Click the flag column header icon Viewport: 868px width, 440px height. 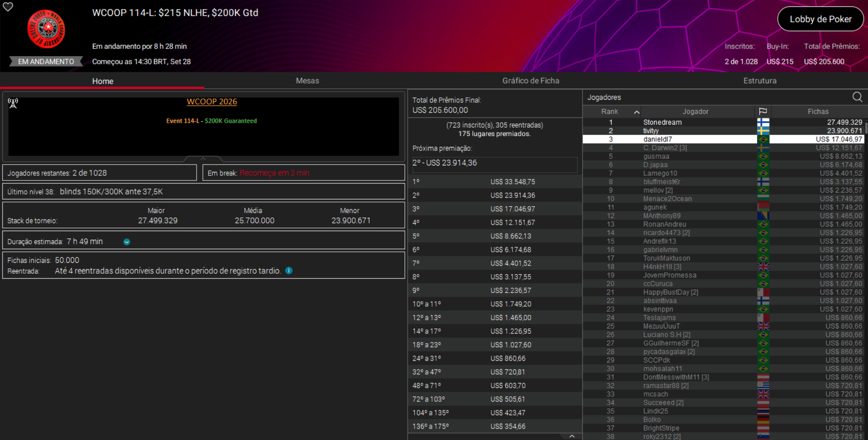[763, 111]
